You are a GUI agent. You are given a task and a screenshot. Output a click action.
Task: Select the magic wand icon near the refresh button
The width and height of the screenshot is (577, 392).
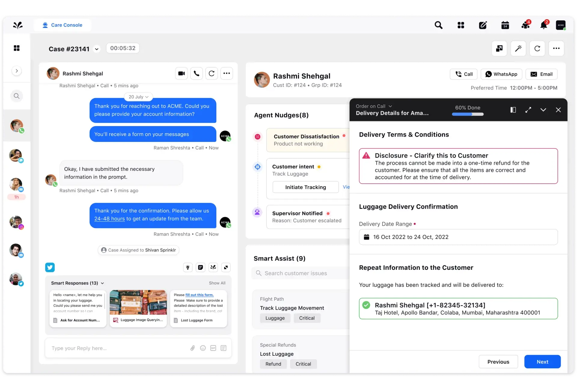click(x=518, y=48)
